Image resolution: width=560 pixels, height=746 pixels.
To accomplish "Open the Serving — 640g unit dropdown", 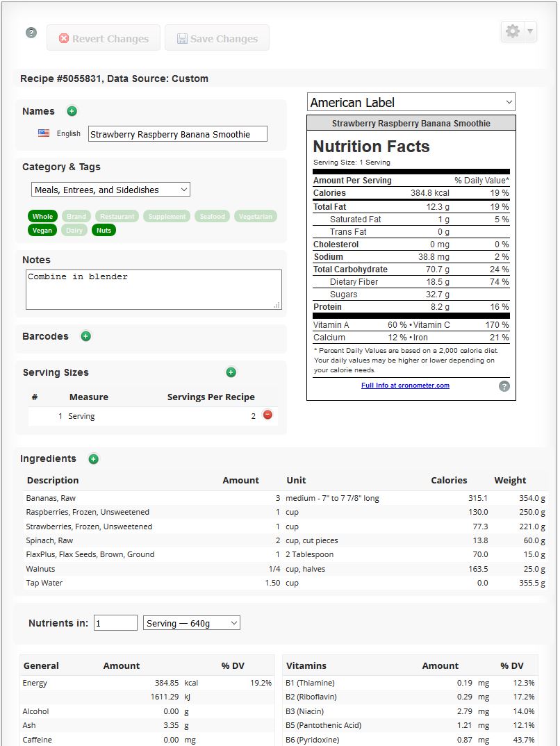I will tap(192, 623).
